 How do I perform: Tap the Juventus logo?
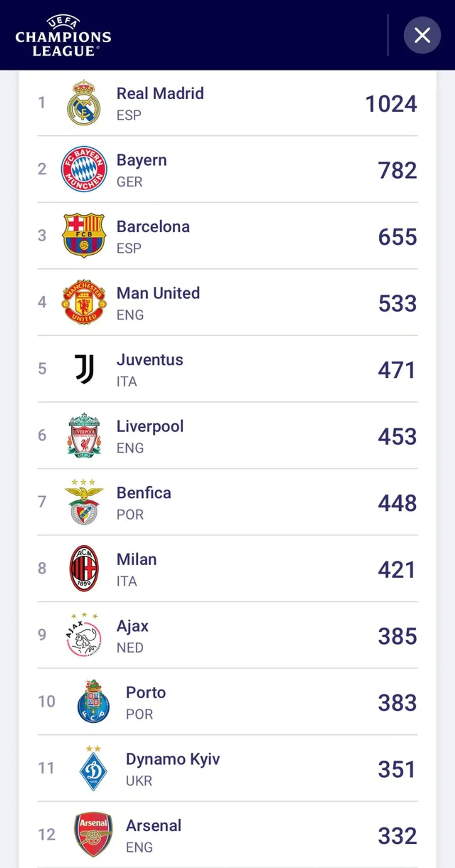click(84, 369)
